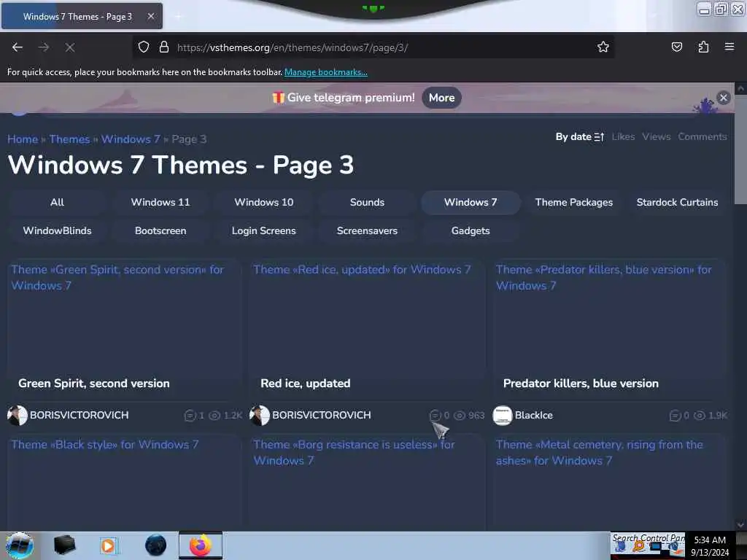
Task: Select the Windows 7 category pill
Action: coord(471,203)
